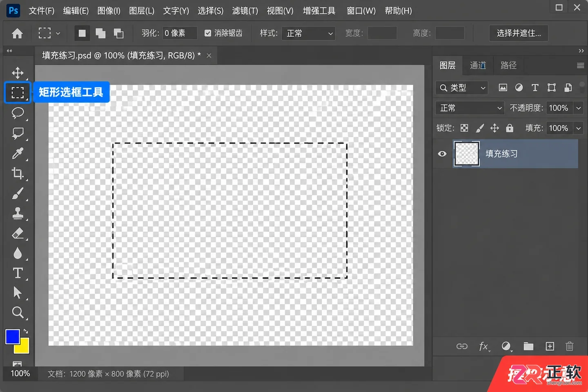Screen dimensions: 588x392
Task: Select the Path Selection arrow tool
Action: [18, 292]
